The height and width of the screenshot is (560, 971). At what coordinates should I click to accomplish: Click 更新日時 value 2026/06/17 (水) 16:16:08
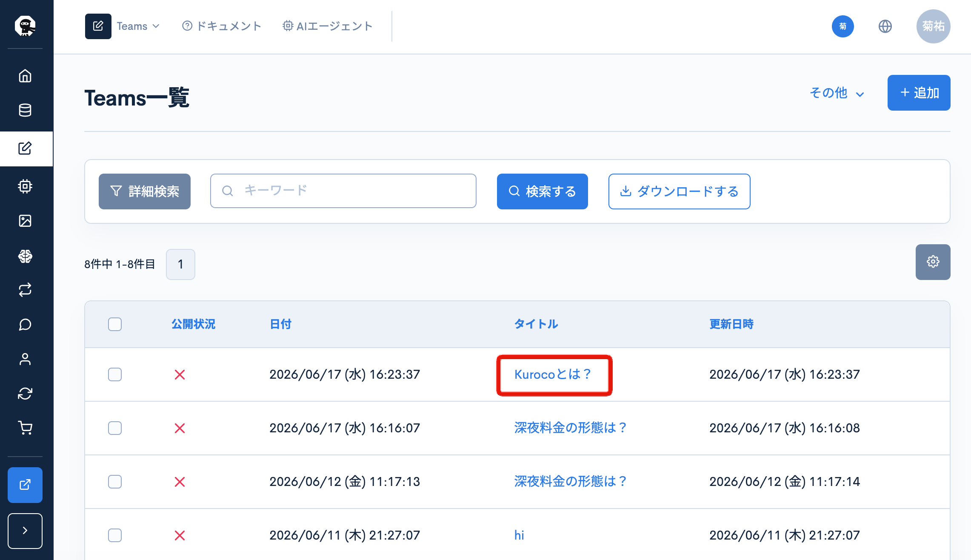coord(785,428)
